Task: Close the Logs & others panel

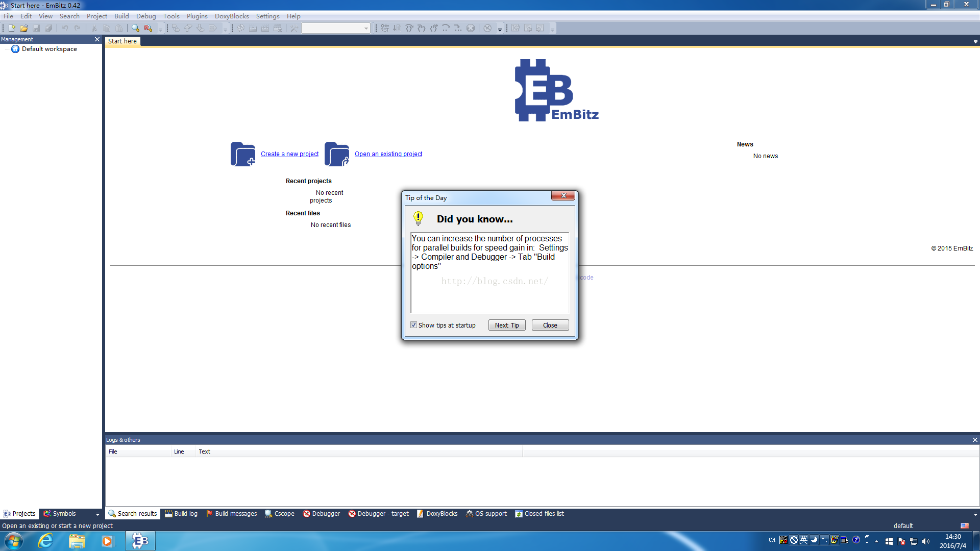Action: click(x=975, y=440)
